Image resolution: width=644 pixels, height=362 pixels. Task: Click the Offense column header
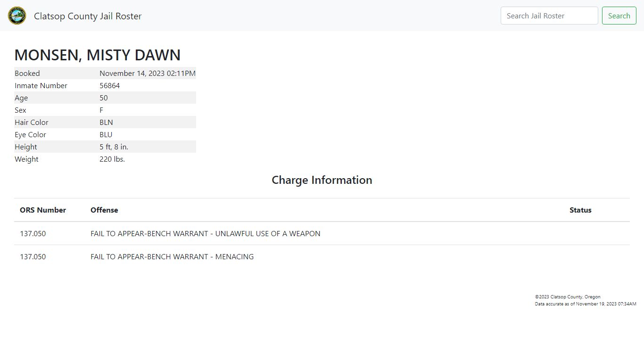click(104, 210)
